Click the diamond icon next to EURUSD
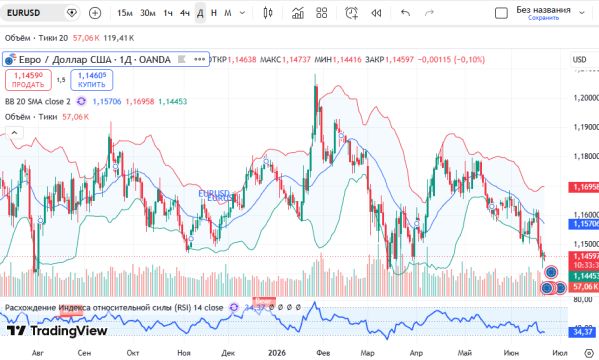 (71, 13)
